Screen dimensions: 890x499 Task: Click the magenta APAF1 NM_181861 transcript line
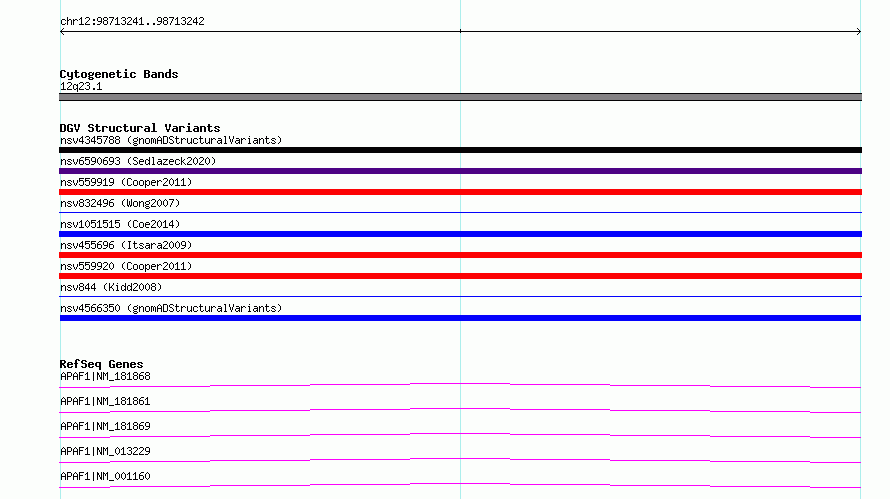(460, 410)
